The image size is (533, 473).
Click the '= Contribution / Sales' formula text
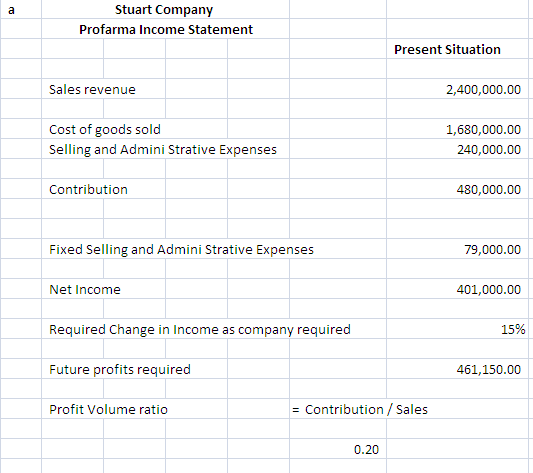pos(360,409)
